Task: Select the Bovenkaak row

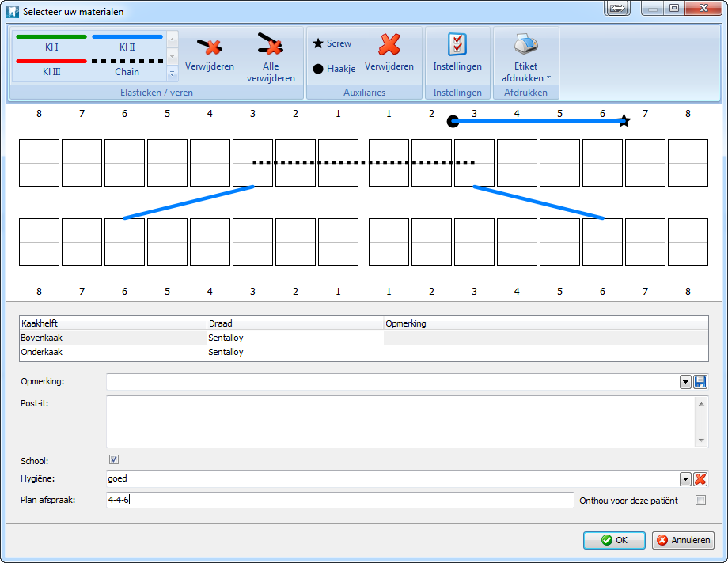Action: (364, 338)
